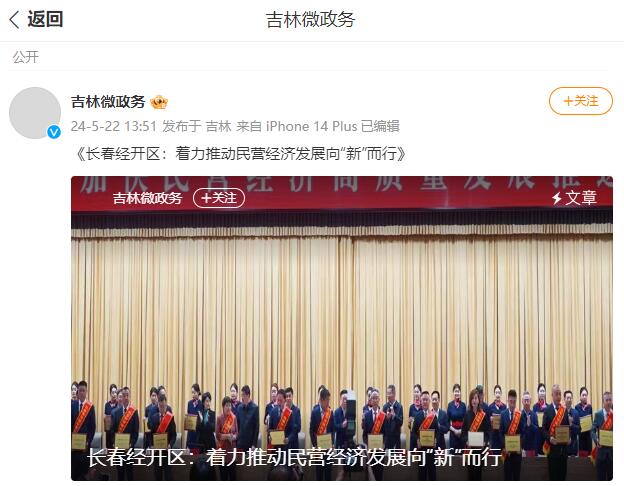Click the 来自 iPhone 14 Plus source
This screenshot has width=624, height=486.
tap(296, 127)
